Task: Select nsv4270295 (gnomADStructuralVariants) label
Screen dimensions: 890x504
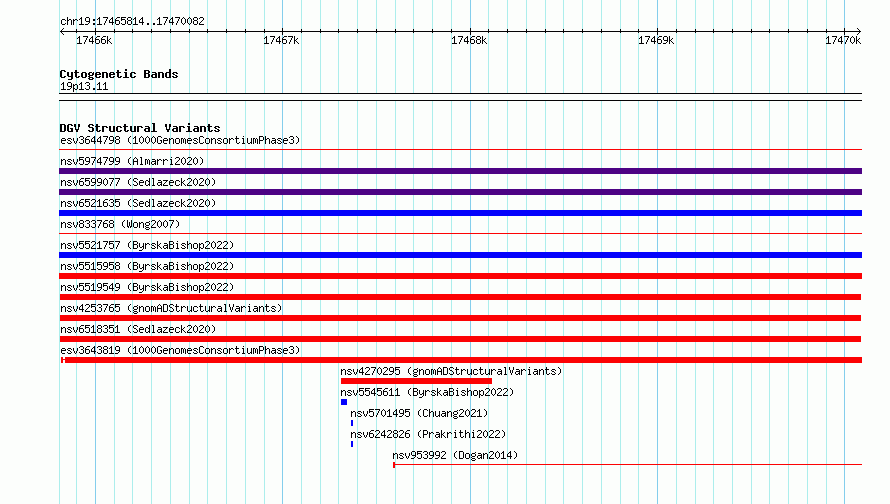Action: [451, 371]
